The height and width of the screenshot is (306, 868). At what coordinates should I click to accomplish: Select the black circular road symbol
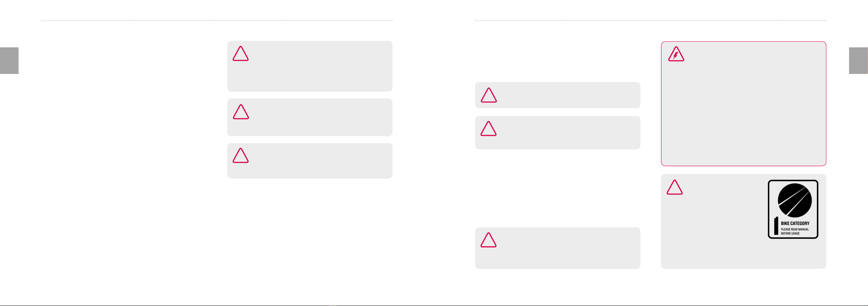click(795, 200)
